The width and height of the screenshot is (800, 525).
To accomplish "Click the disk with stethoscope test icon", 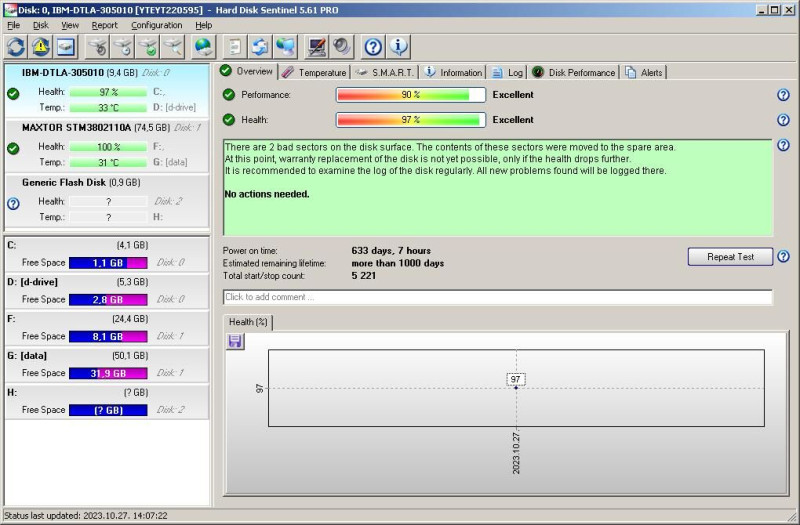I will (x=97, y=47).
